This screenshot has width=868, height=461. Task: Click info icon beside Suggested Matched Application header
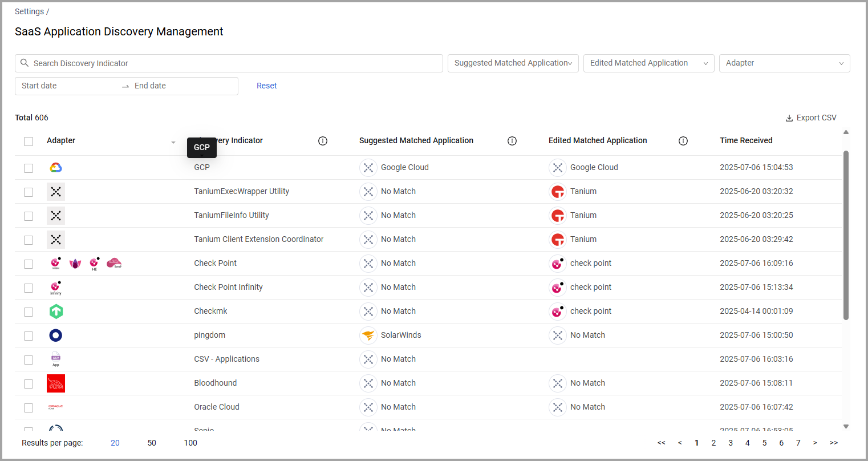[512, 141]
